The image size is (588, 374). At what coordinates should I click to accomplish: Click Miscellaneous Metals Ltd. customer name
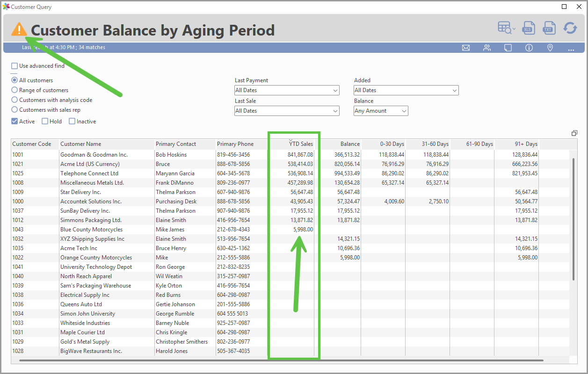click(x=92, y=183)
